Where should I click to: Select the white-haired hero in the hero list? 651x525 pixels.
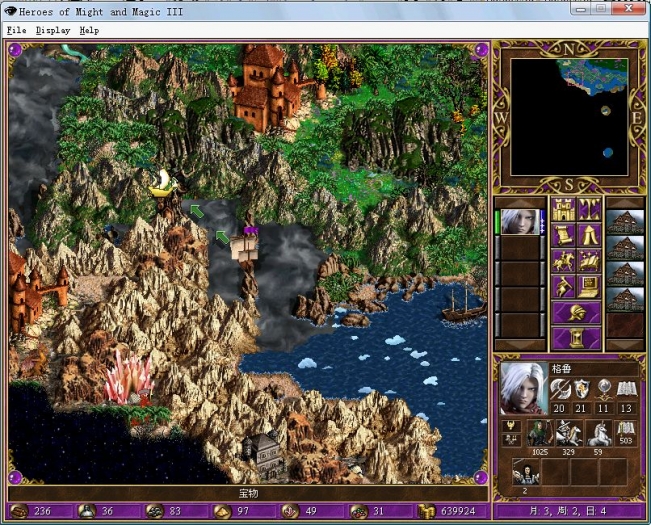tap(520, 222)
